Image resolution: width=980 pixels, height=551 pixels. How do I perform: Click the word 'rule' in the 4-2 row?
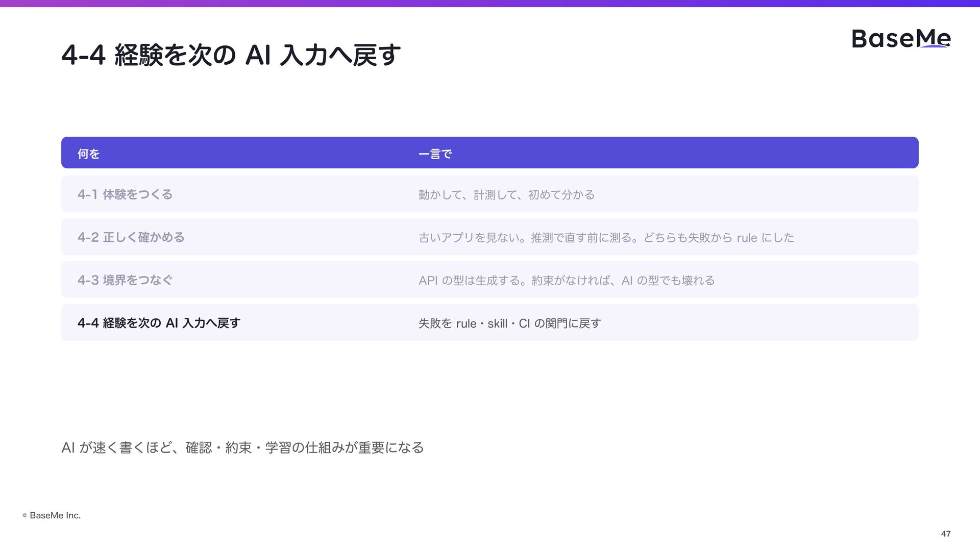(747, 238)
